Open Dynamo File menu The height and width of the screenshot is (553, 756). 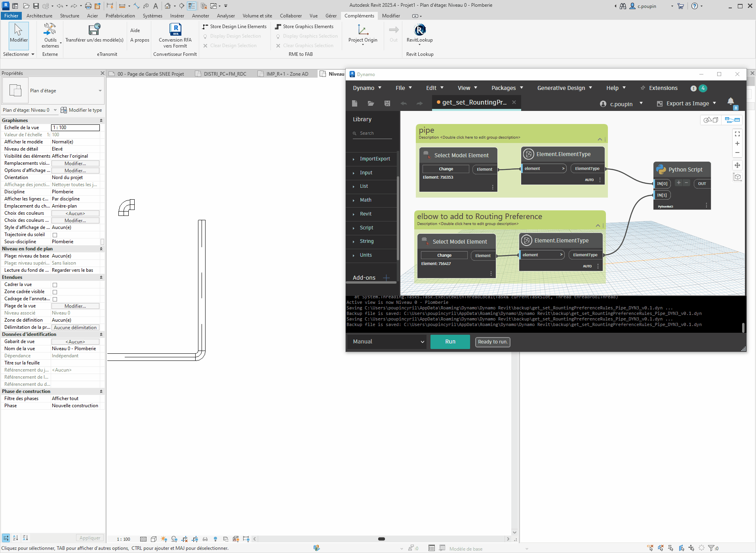tap(404, 88)
